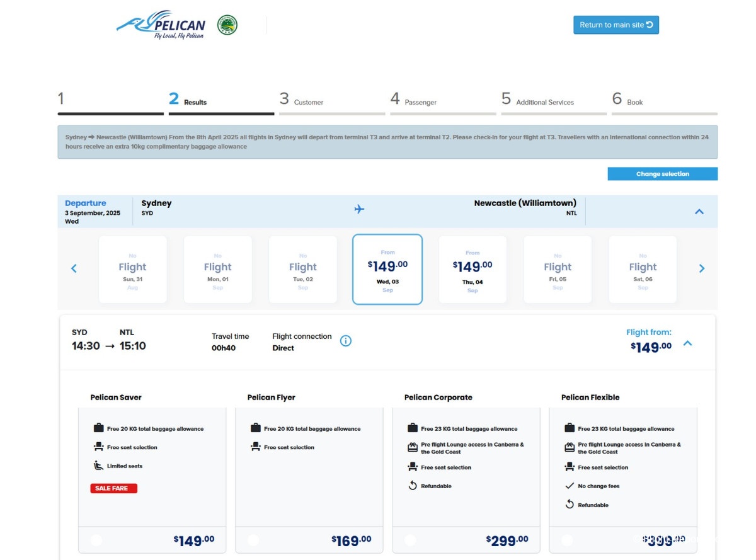Show previous dates with left arrow

point(74,269)
